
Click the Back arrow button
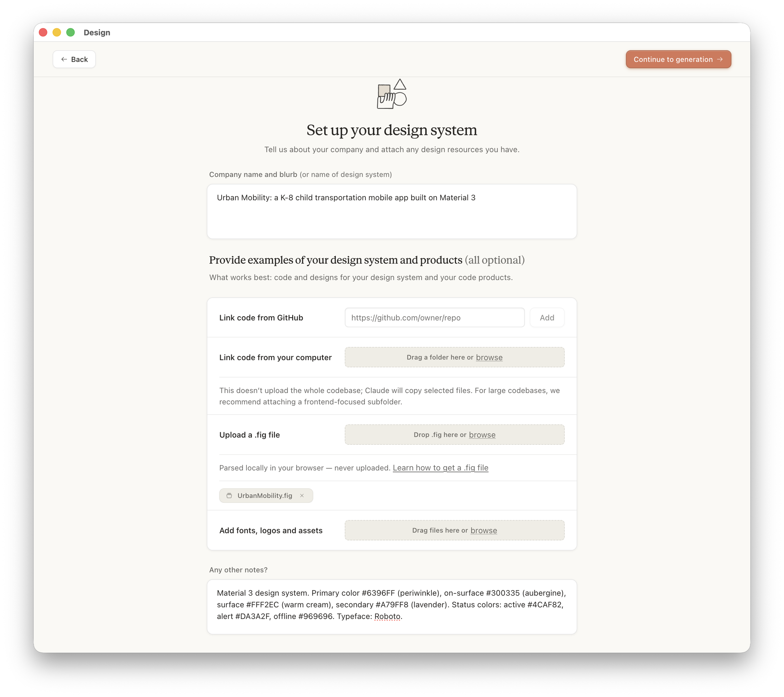point(74,60)
